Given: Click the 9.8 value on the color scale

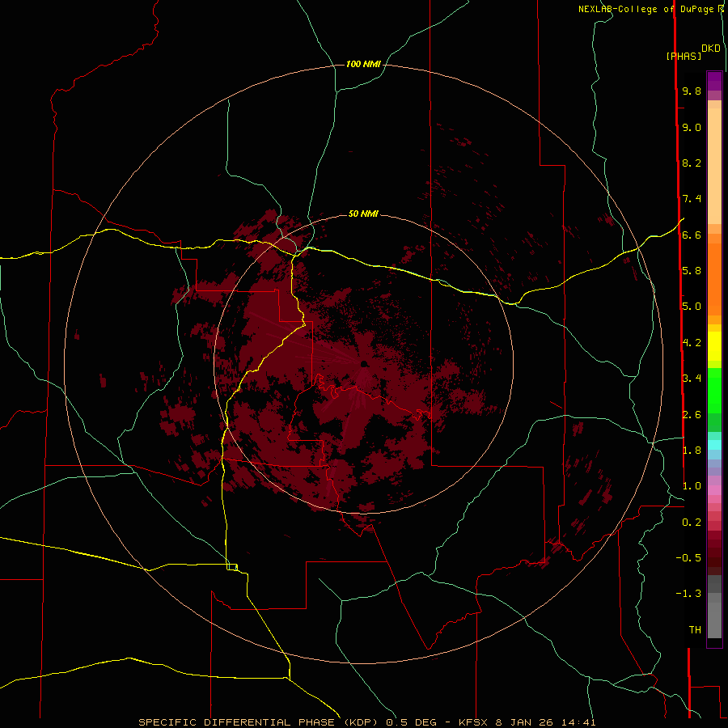Looking at the screenshot, I should coord(692,91).
